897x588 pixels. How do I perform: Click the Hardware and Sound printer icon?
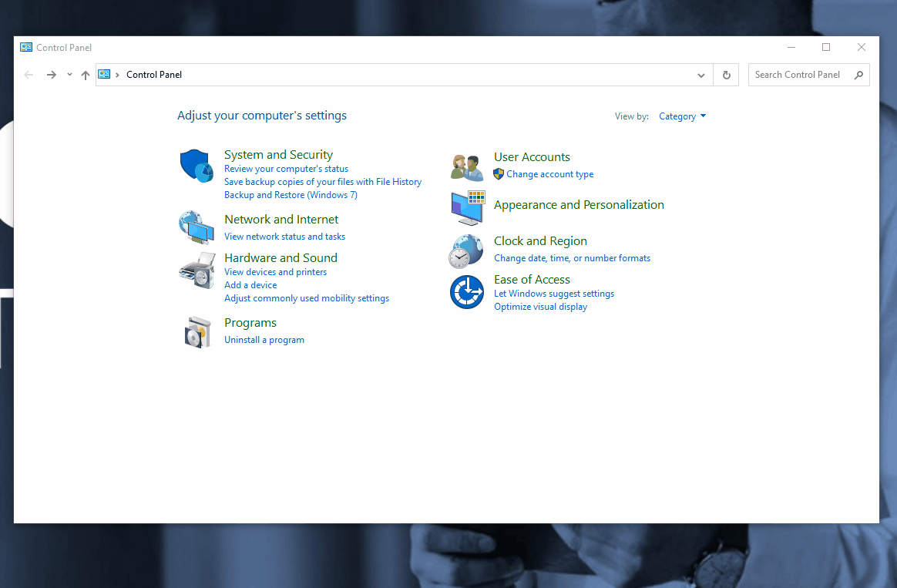pyautogui.click(x=196, y=270)
